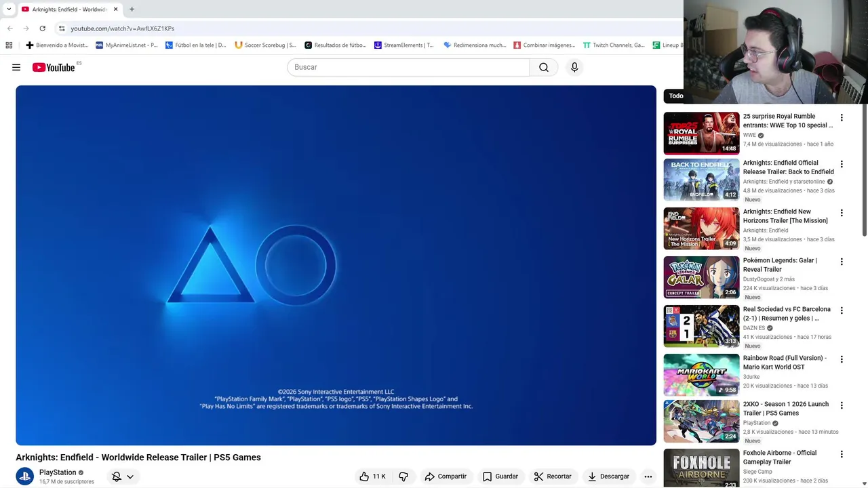Clip the video using Recortar
This screenshot has height=488, width=868.
pos(553,476)
